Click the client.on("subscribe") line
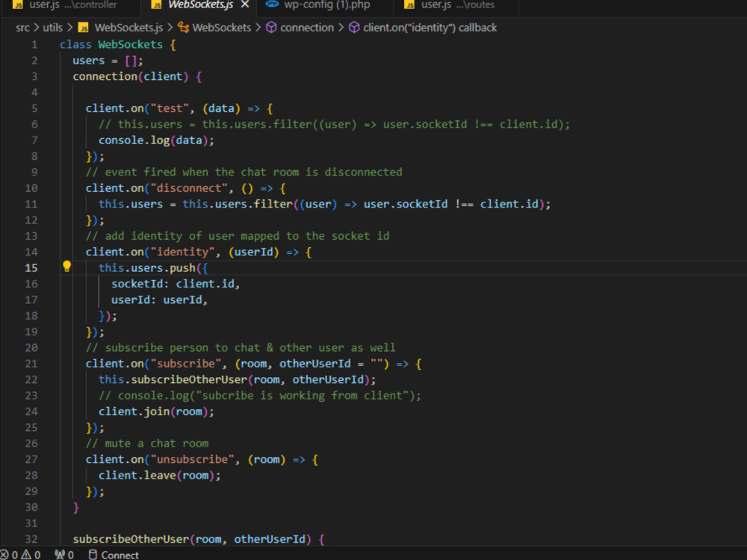The width and height of the screenshot is (747, 560). tap(253, 364)
